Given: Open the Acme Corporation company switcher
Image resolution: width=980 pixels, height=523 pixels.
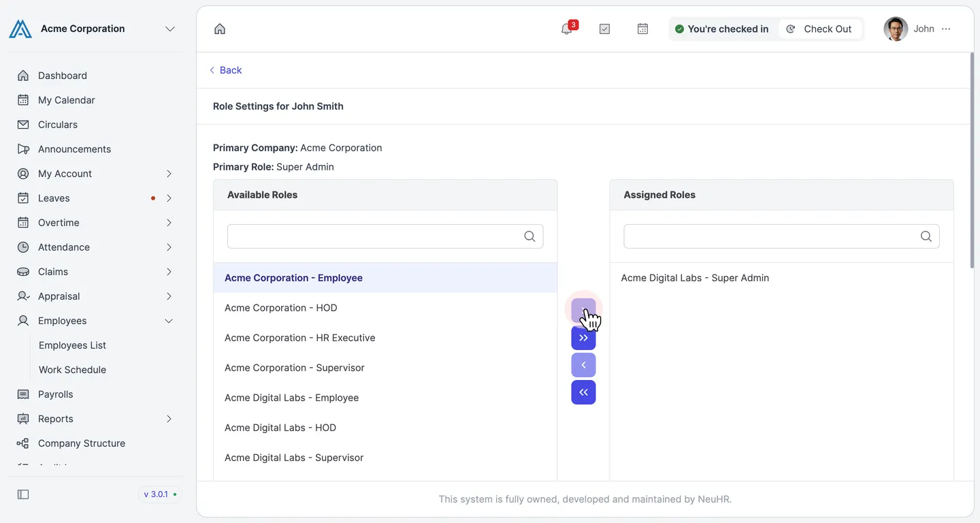Looking at the screenshot, I should tap(170, 29).
